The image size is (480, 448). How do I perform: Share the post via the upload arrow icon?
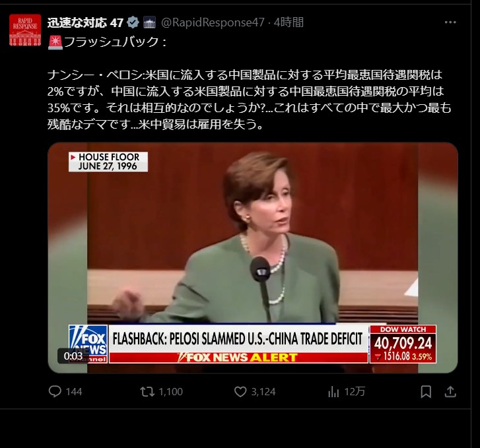[x=450, y=392]
